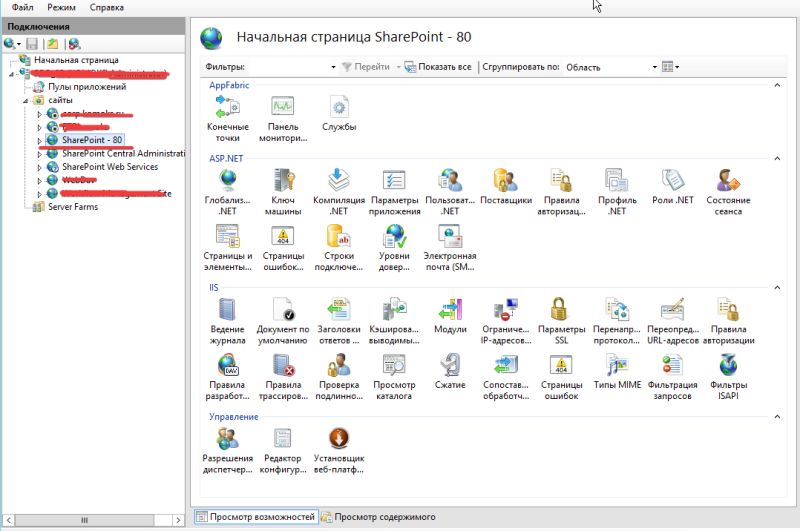Open Переопределение URL-адресов feature
The height and width of the screenshot is (531, 800).
point(672,321)
